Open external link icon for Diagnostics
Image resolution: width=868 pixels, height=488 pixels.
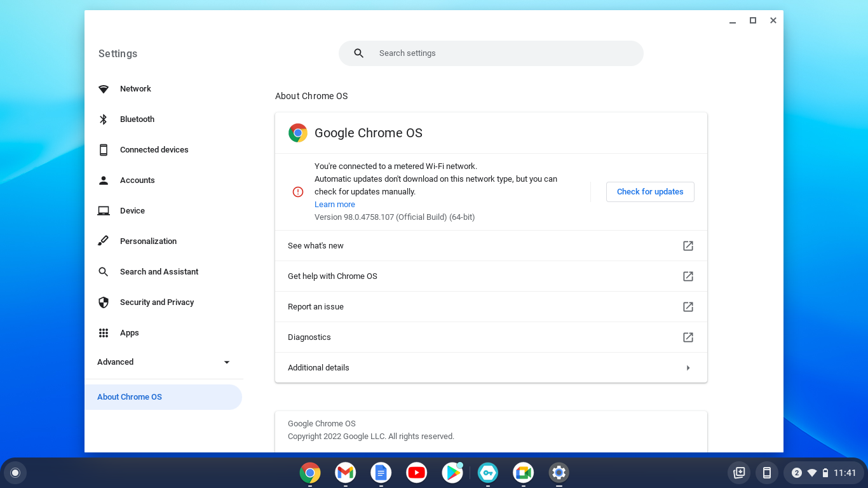pyautogui.click(x=688, y=337)
